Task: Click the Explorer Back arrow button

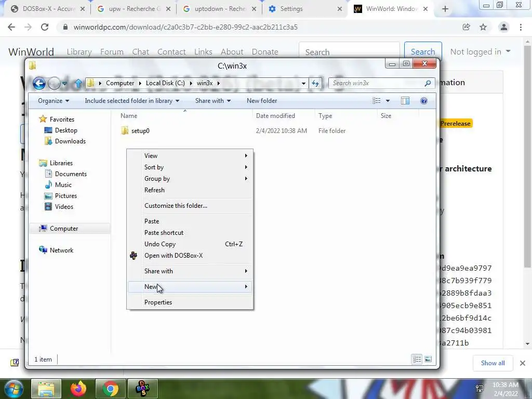Action: tap(39, 83)
